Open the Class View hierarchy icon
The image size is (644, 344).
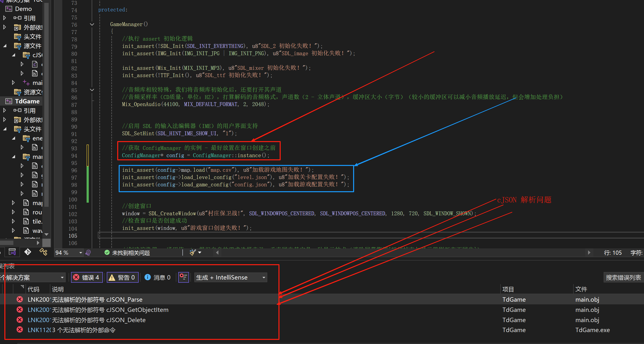pos(43,252)
